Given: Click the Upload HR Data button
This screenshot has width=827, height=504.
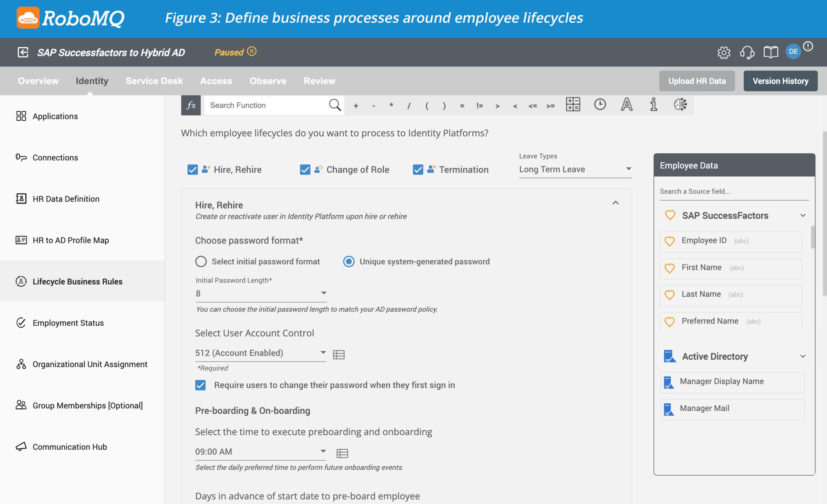Looking at the screenshot, I should tap(697, 81).
